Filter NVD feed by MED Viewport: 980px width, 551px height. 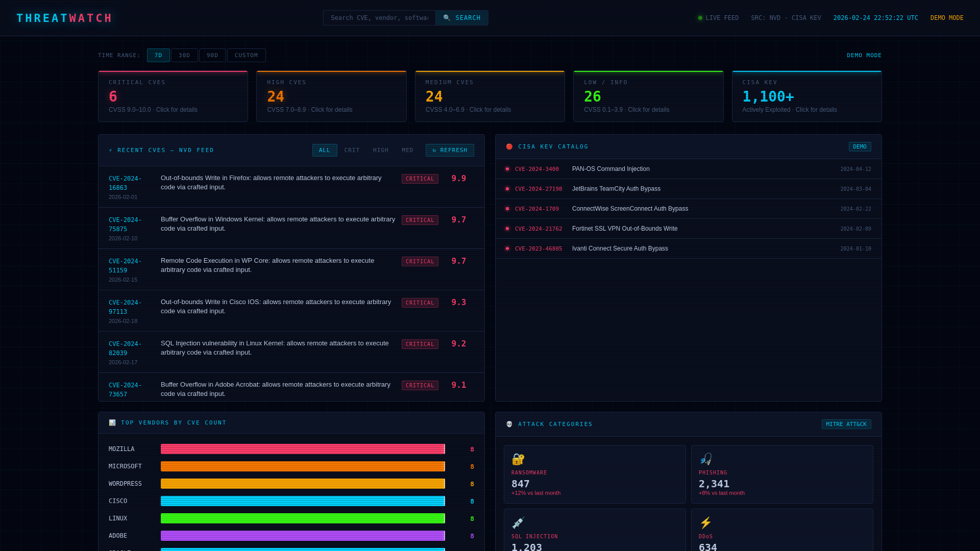pos(408,151)
